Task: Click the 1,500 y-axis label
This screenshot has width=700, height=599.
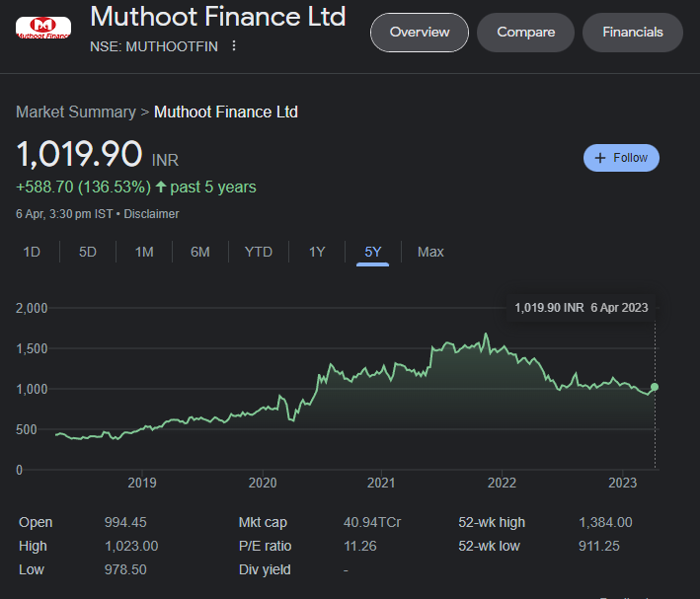Action: pos(32,348)
